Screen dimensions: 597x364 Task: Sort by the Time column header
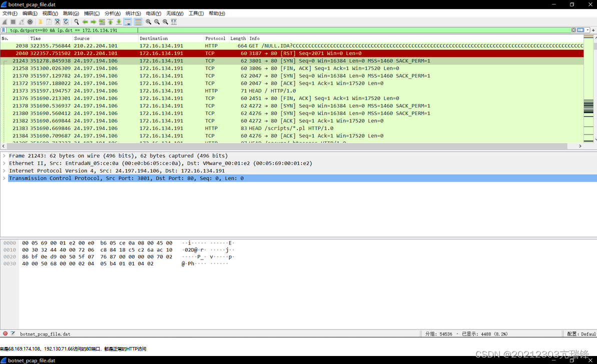coord(51,38)
